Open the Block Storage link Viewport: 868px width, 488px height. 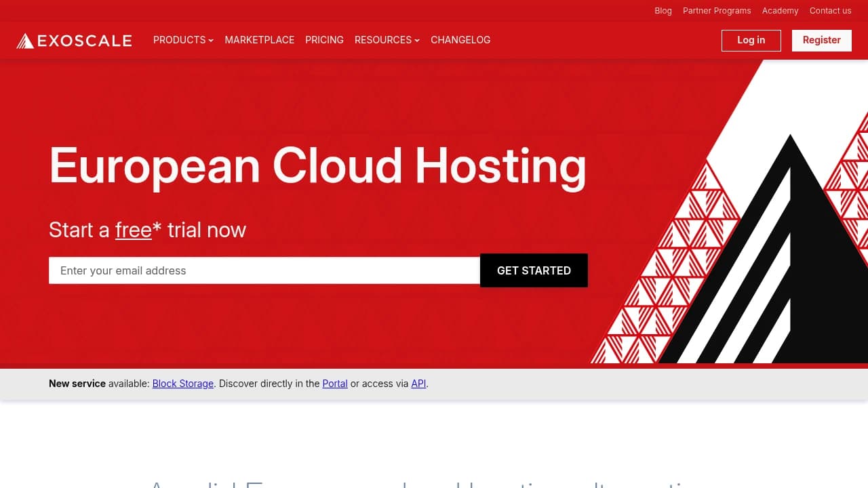tap(183, 384)
